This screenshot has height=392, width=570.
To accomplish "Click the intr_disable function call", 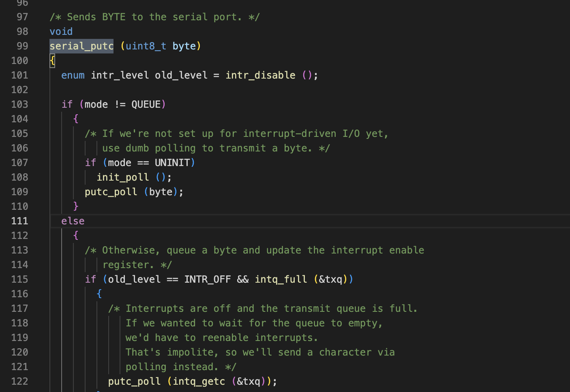I will pos(260,75).
